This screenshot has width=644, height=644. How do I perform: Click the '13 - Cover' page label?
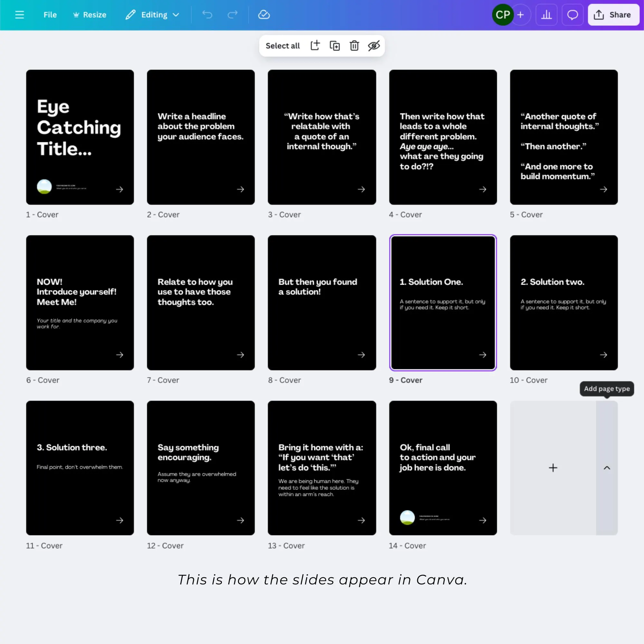tap(286, 546)
